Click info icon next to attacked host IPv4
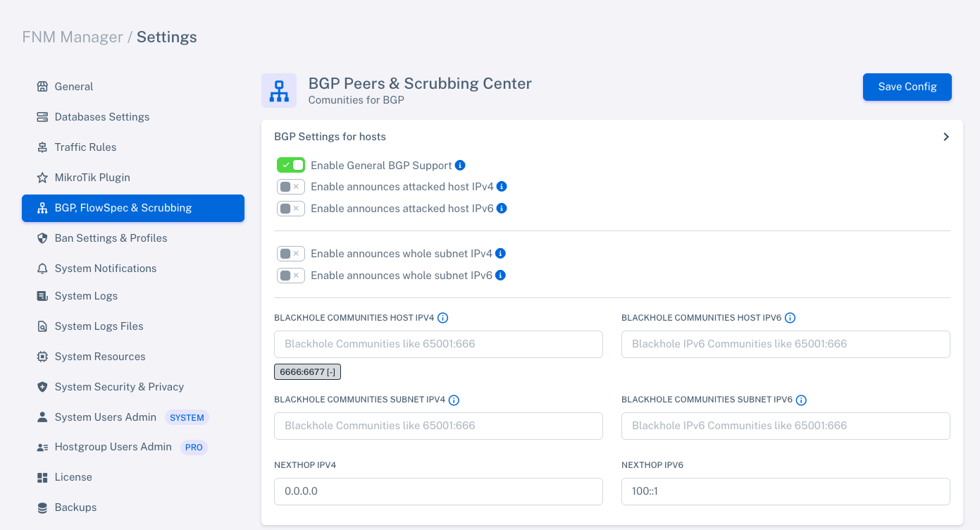Screen dimensions: 980x530 pos(502,187)
